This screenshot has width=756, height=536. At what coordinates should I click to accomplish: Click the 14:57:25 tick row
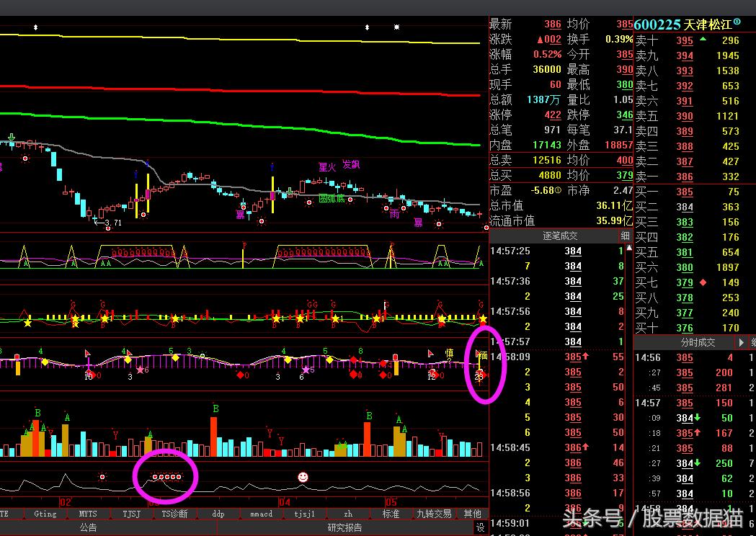pyautogui.click(x=557, y=251)
